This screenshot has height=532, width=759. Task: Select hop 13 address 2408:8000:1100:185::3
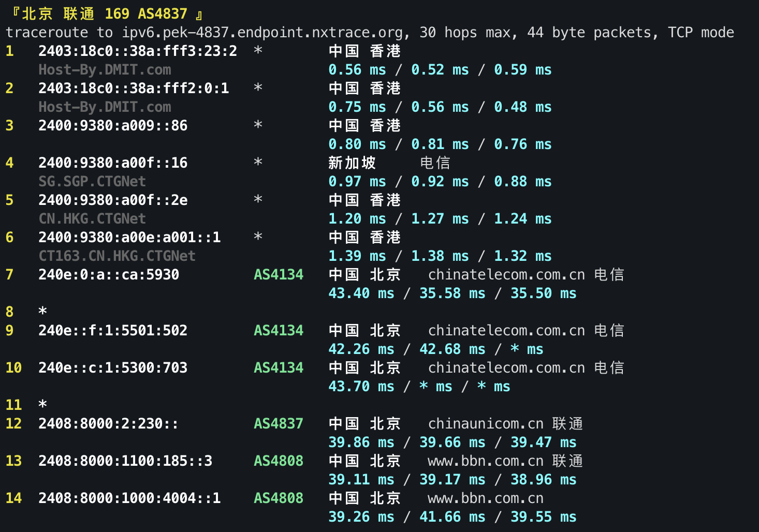125,461
